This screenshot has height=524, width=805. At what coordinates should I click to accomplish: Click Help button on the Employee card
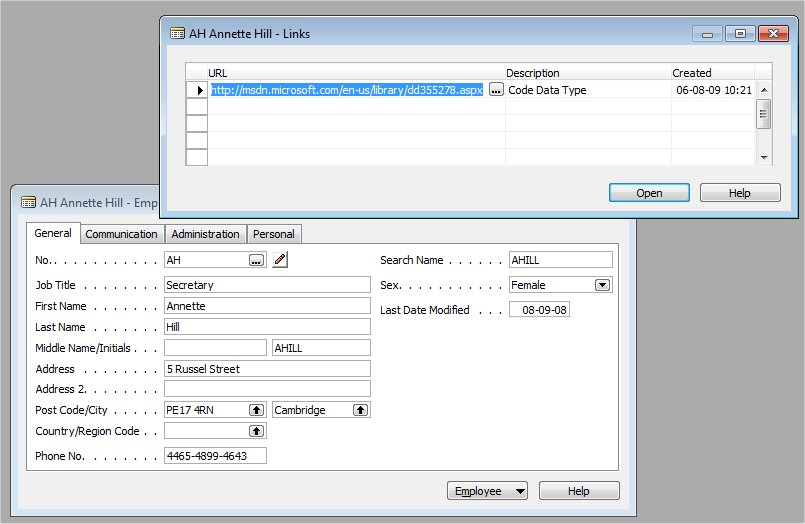(579, 491)
